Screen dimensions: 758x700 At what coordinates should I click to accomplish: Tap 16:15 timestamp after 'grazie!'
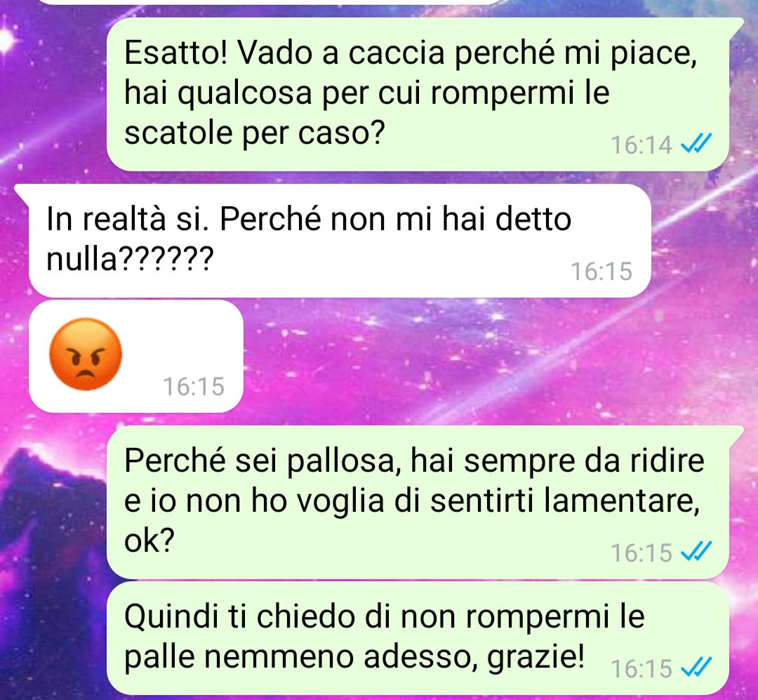click(641, 668)
